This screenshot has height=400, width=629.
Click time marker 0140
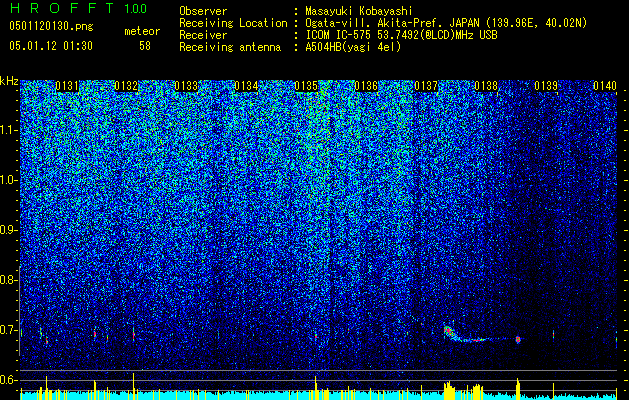click(605, 86)
